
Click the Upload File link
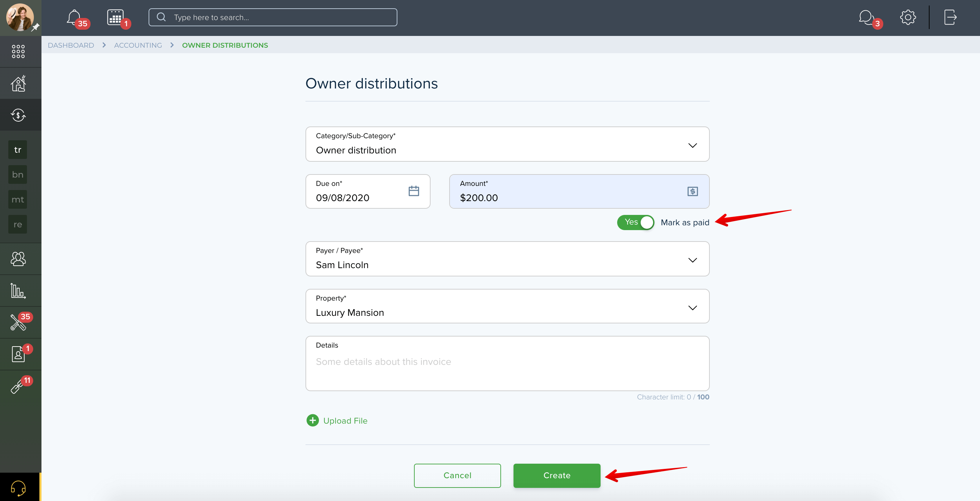(x=345, y=421)
